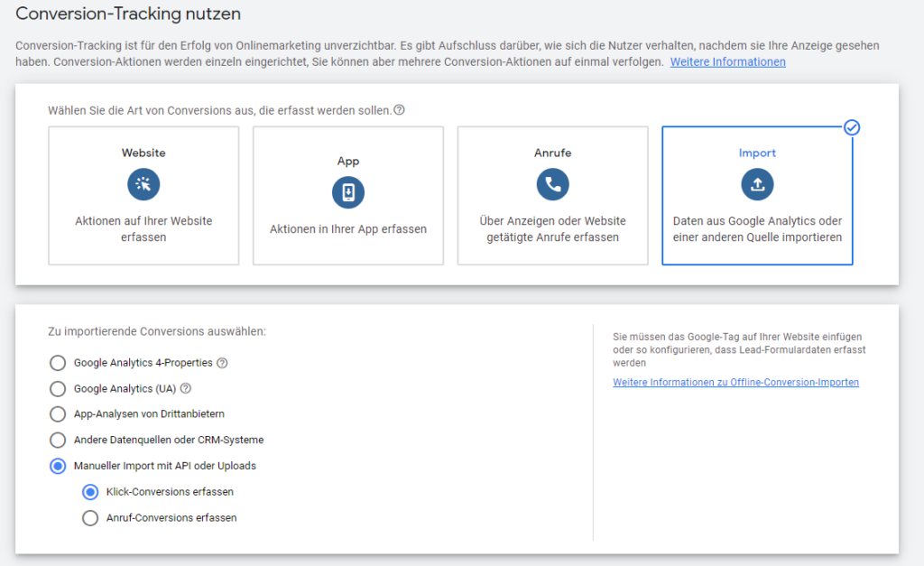This screenshot has height=566, width=924.
Task: Select the Import conversion card
Action: coord(757,196)
